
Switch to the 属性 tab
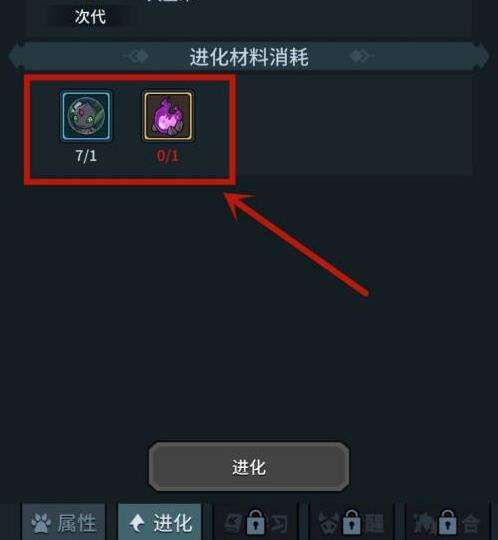click(x=63, y=522)
